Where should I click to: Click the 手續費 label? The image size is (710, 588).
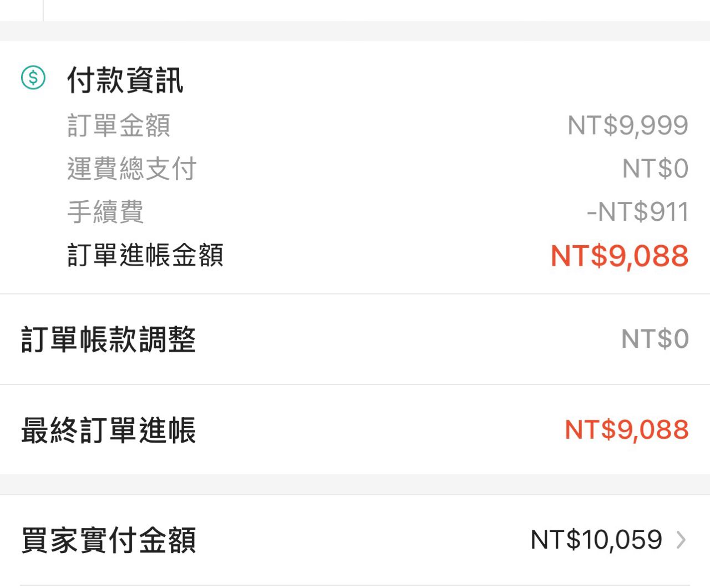(105, 212)
